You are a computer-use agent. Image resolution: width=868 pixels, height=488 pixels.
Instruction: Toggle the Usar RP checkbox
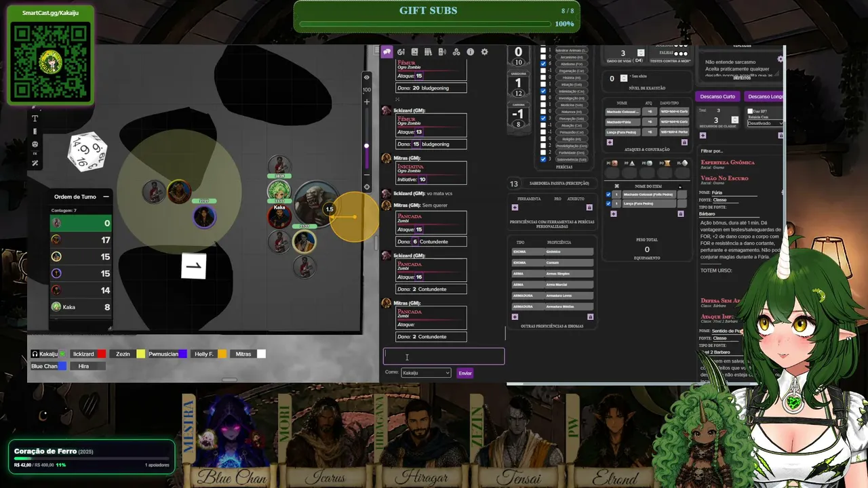[x=750, y=111]
